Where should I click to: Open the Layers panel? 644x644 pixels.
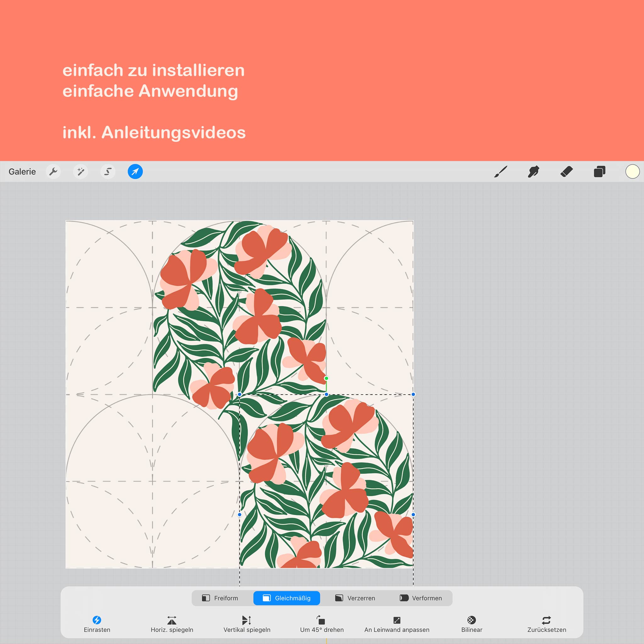[x=599, y=172]
